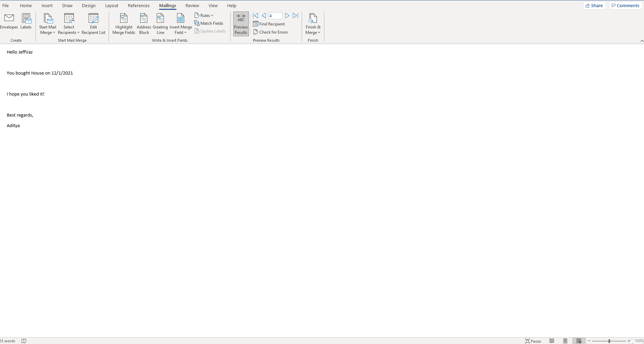Image resolution: width=644 pixels, height=344 pixels.
Task: Click the record number field
Action: pos(275,16)
